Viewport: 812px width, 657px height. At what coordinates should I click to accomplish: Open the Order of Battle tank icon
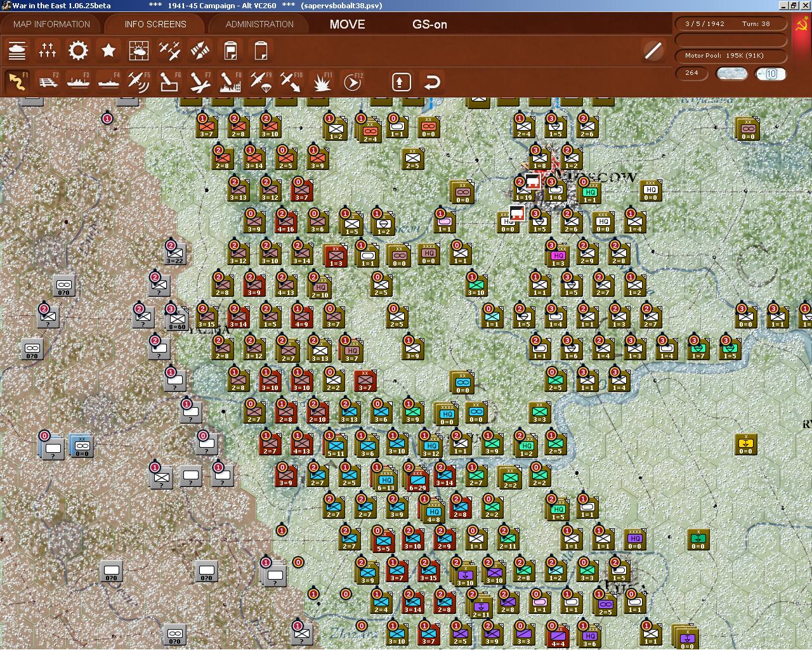coord(17,51)
